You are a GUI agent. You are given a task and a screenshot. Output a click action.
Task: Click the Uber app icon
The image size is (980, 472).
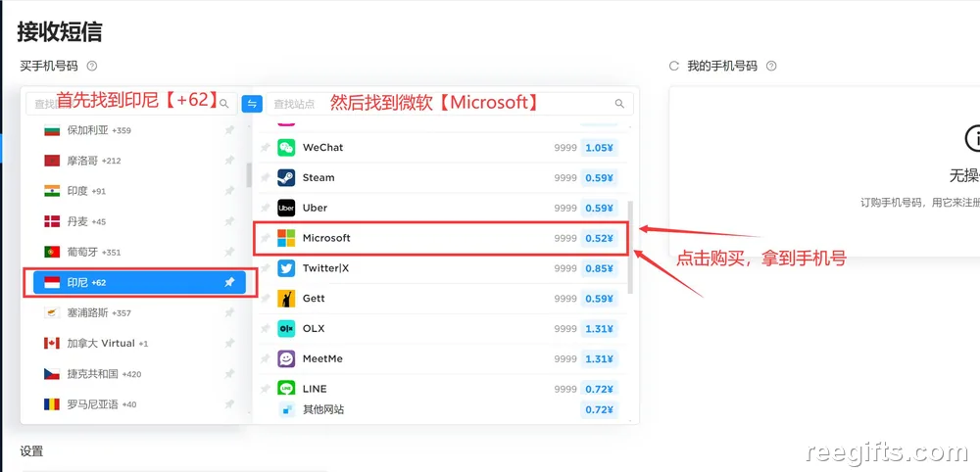point(286,208)
